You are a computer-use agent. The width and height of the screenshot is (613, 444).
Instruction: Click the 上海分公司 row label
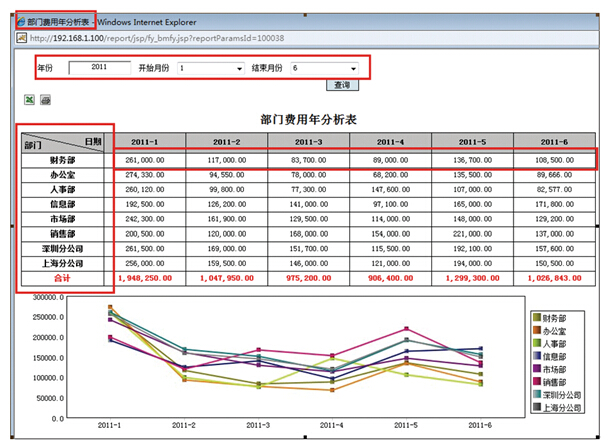pos(63,261)
